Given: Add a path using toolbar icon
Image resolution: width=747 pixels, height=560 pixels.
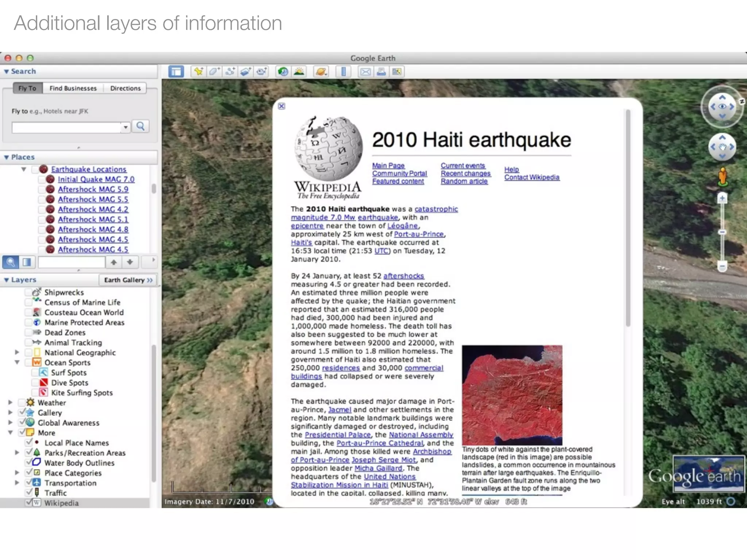Looking at the screenshot, I should point(230,71).
